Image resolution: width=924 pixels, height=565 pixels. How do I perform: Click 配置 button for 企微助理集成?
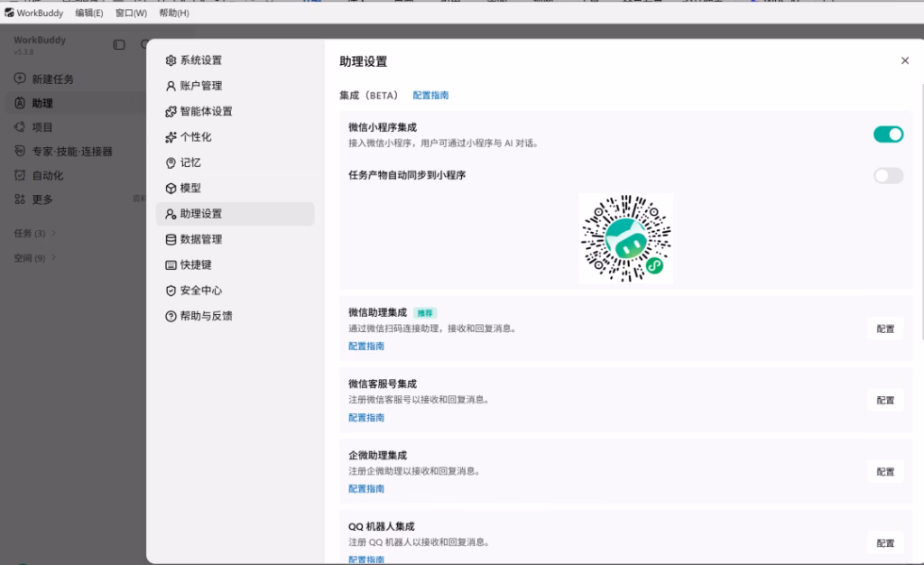point(885,472)
